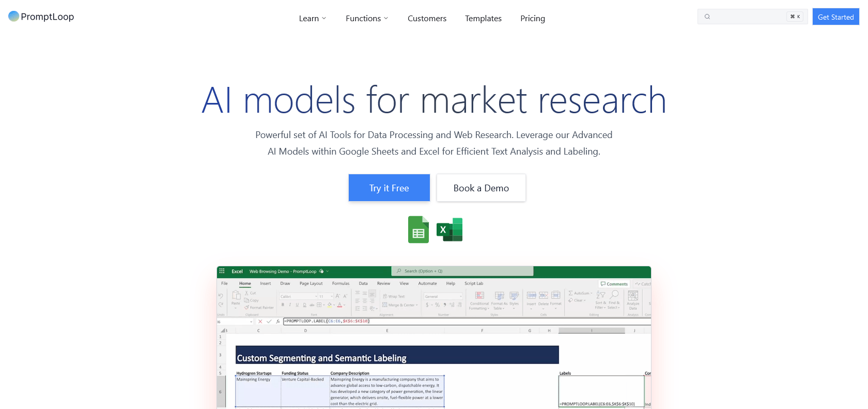The width and height of the screenshot is (868, 409).
Task: Expand the Learn menu
Action: coord(312,19)
